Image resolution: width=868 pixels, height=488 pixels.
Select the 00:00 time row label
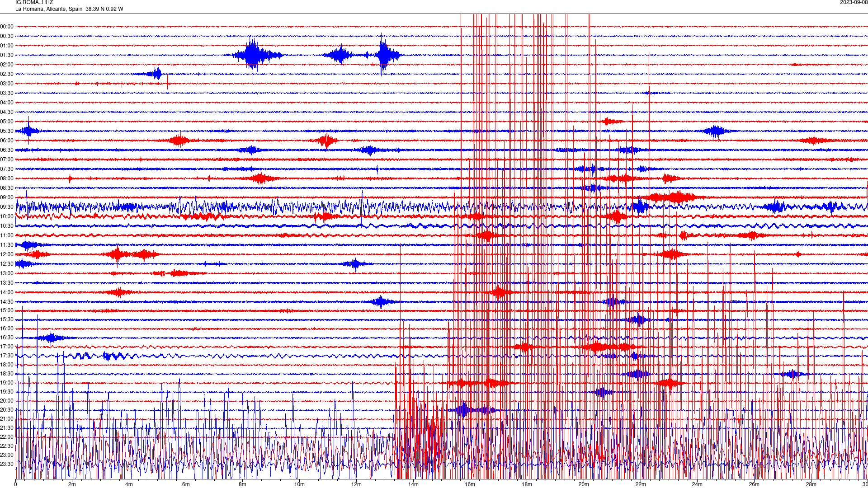[7, 27]
